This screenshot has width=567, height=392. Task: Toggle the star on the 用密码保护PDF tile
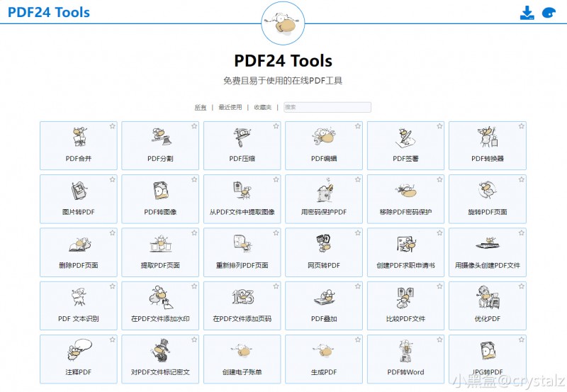click(358, 179)
